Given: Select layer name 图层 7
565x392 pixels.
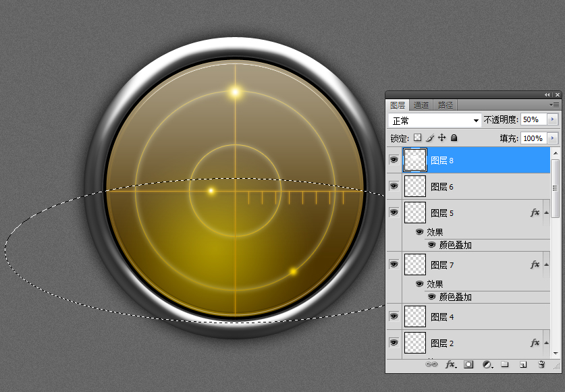Looking at the screenshot, I should [x=442, y=264].
